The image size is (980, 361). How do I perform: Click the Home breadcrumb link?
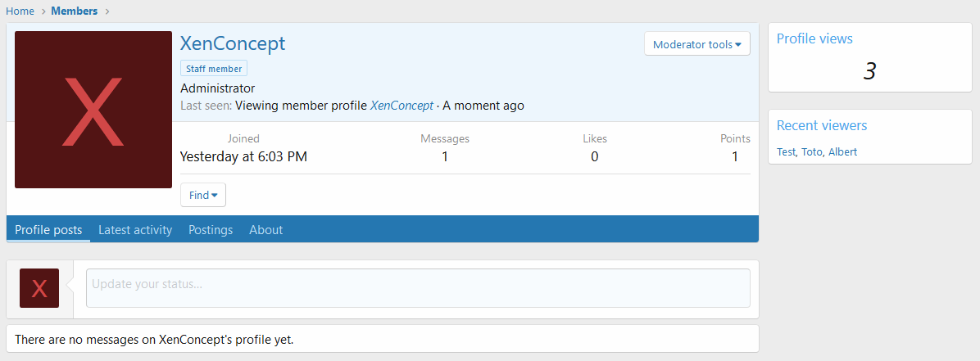coord(20,11)
